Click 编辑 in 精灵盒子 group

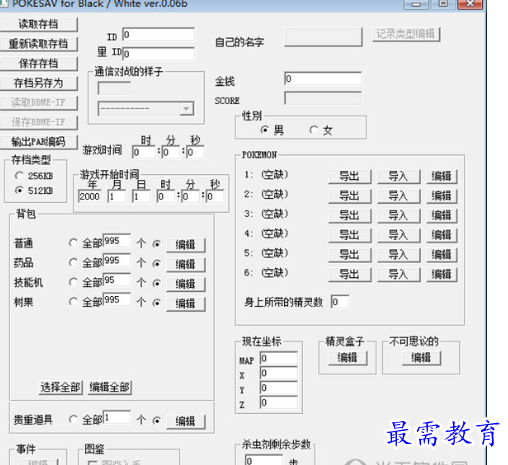click(x=348, y=358)
